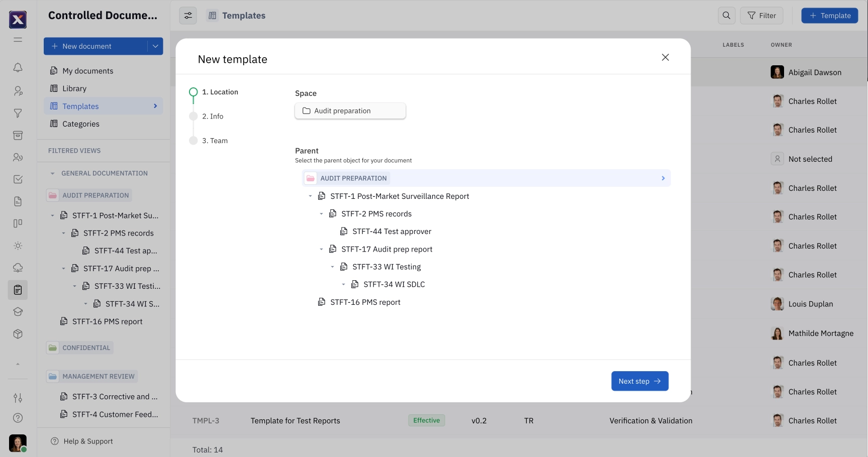Open the view settings sliders icon
Viewport: 868px width, 457px height.
[x=188, y=16]
